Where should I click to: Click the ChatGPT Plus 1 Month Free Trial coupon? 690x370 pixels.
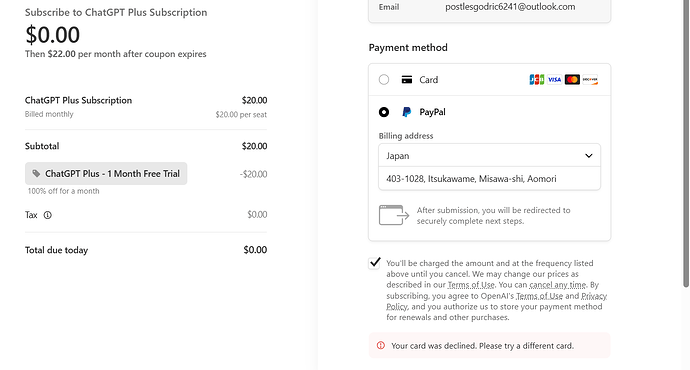click(106, 173)
